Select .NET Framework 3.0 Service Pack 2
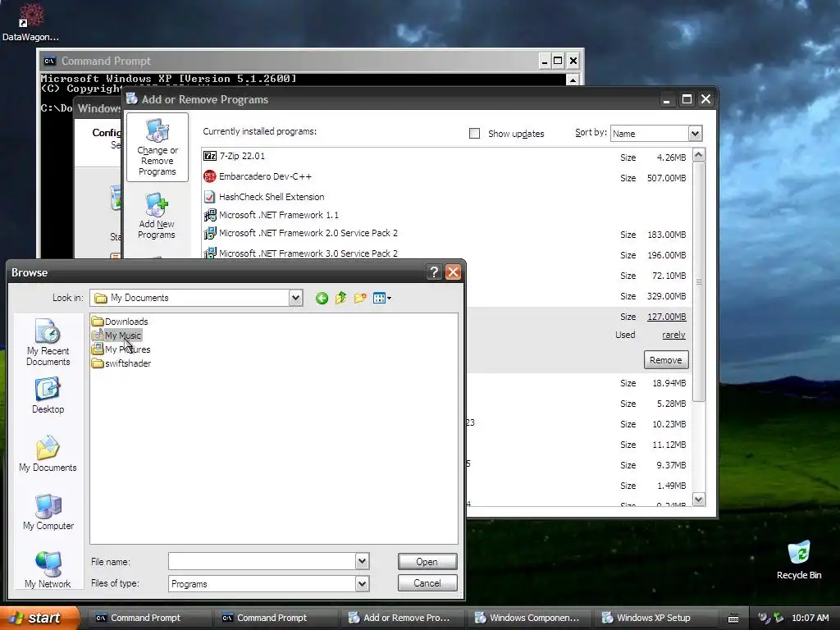 pyautogui.click(x=300, y=253)
